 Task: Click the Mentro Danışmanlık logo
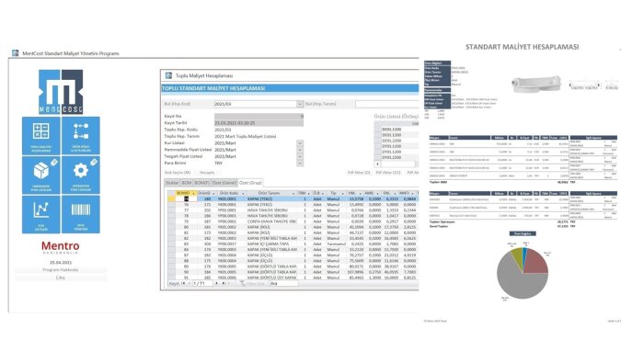[61, 247]
